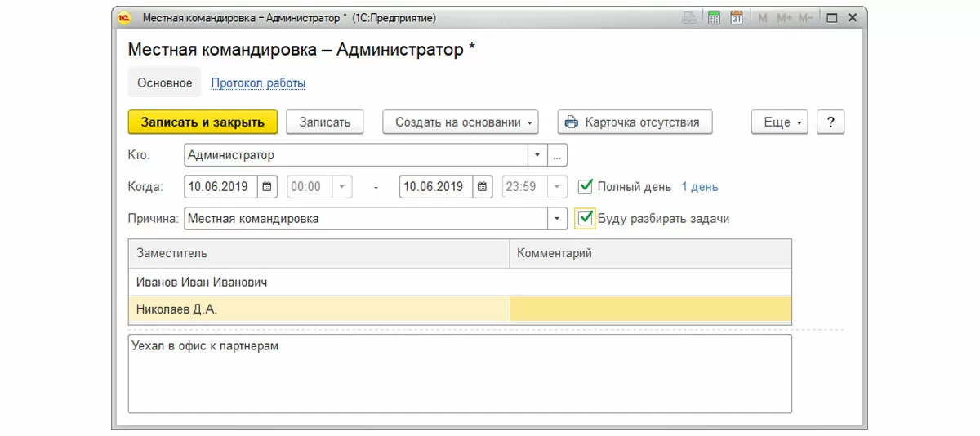Click the ellipsis button next to Кто field
This screenshot has height=436, width=980.
(x=558, y=154)
